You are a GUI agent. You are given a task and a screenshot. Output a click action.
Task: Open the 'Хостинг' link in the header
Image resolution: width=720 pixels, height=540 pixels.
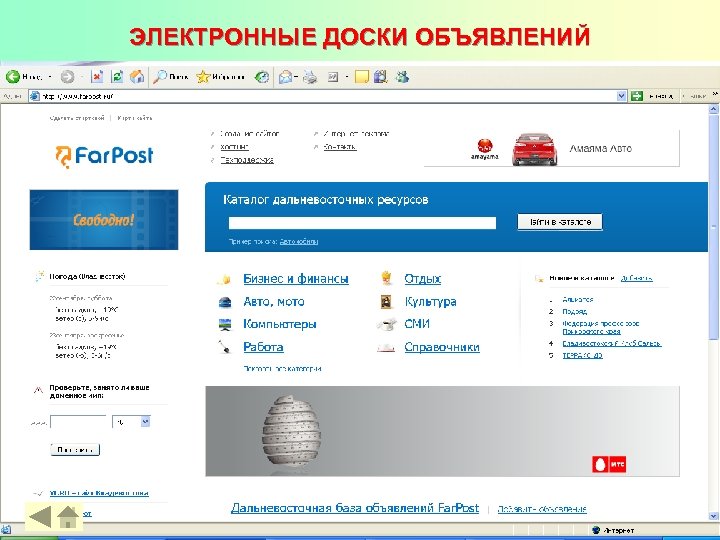coord(234,147)
